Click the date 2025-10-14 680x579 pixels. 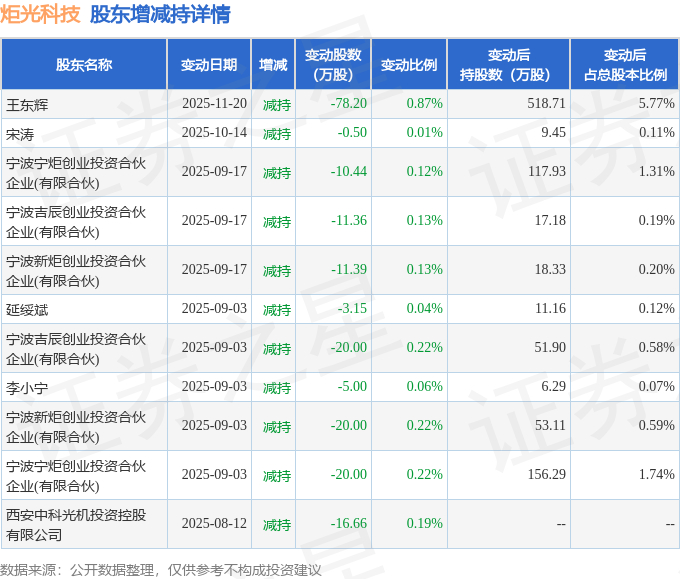[x=214, y=132]
